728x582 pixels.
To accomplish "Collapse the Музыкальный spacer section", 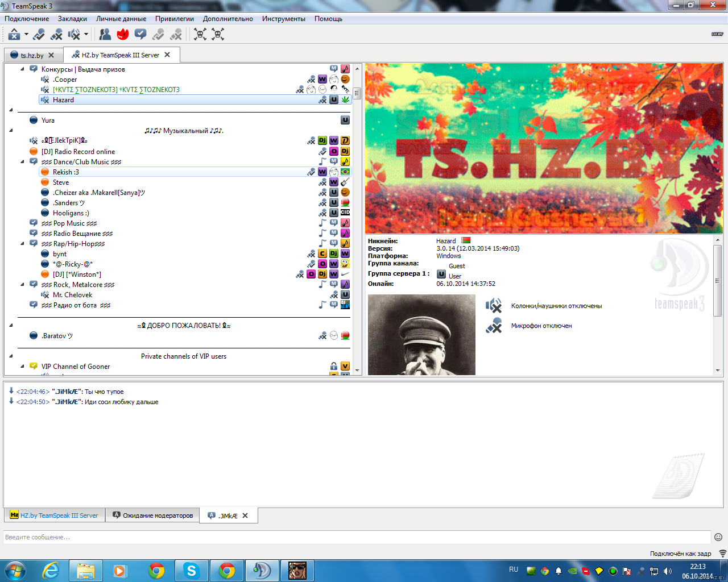I will tap(11, 131).
